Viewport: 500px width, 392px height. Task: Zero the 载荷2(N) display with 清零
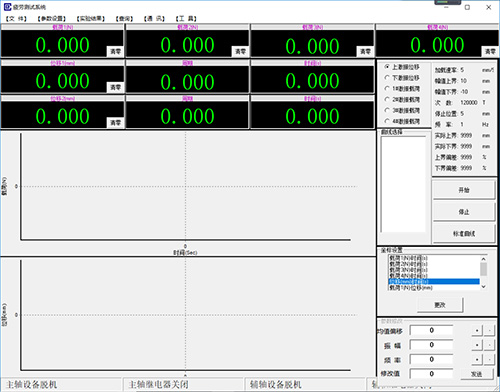tap(240, 51)
